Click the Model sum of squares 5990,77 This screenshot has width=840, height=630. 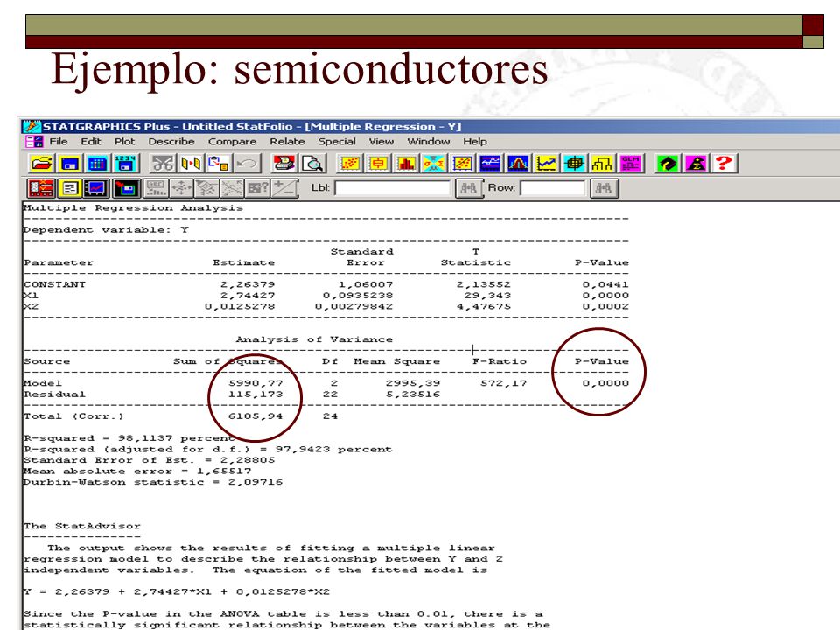pos(255,383)
